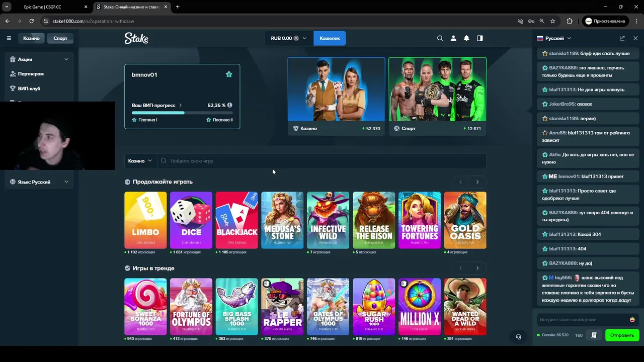Image resolution: width=644 pixels, height=362 pixels.
Task: Close the chat panel
Action: coord(635,38)
